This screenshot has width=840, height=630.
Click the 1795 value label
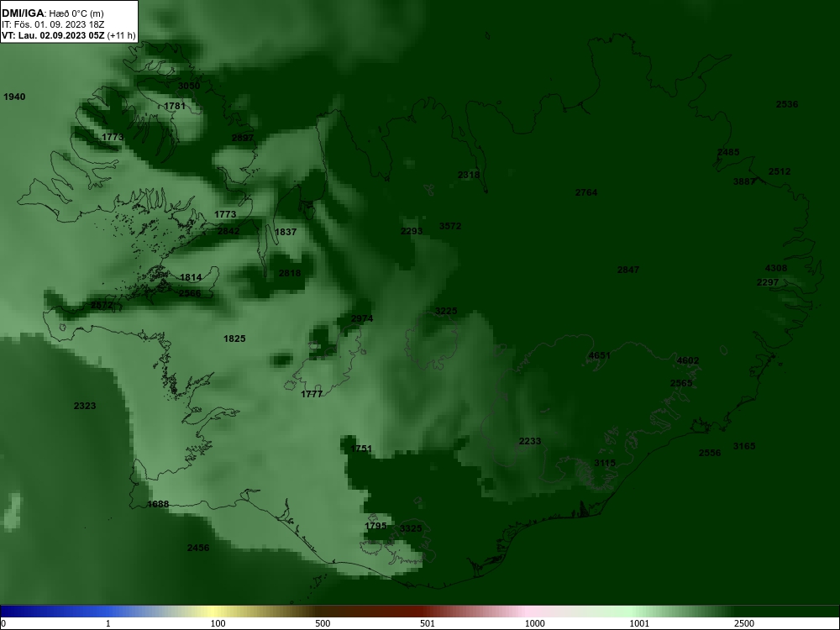[x=375, y=526]
